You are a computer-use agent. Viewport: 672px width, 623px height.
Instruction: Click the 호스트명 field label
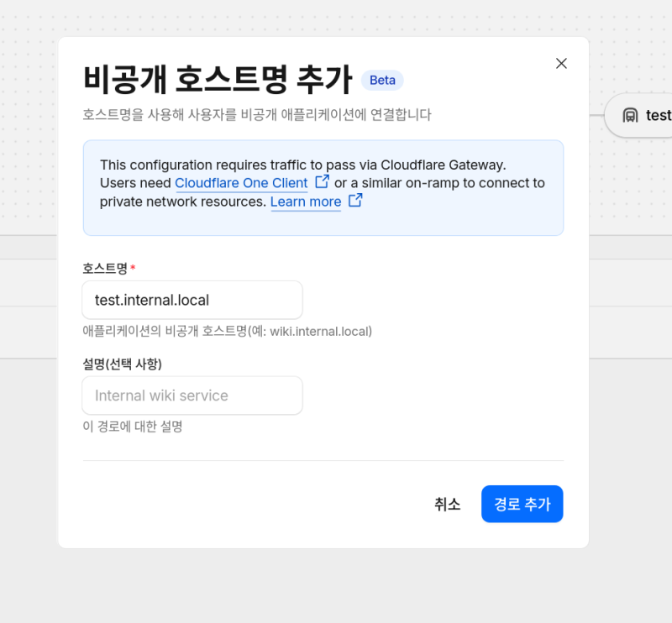[105, 268]
